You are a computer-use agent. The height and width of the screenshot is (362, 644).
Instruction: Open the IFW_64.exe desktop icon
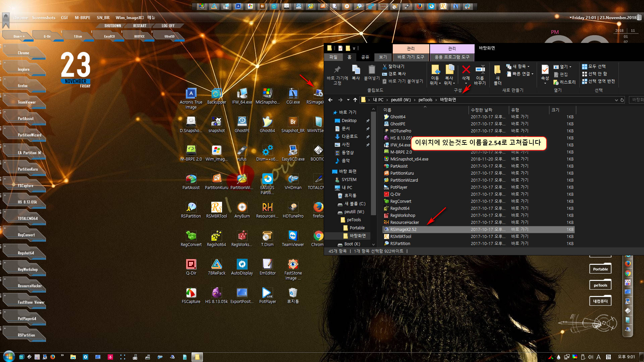(x=242, y=96)
